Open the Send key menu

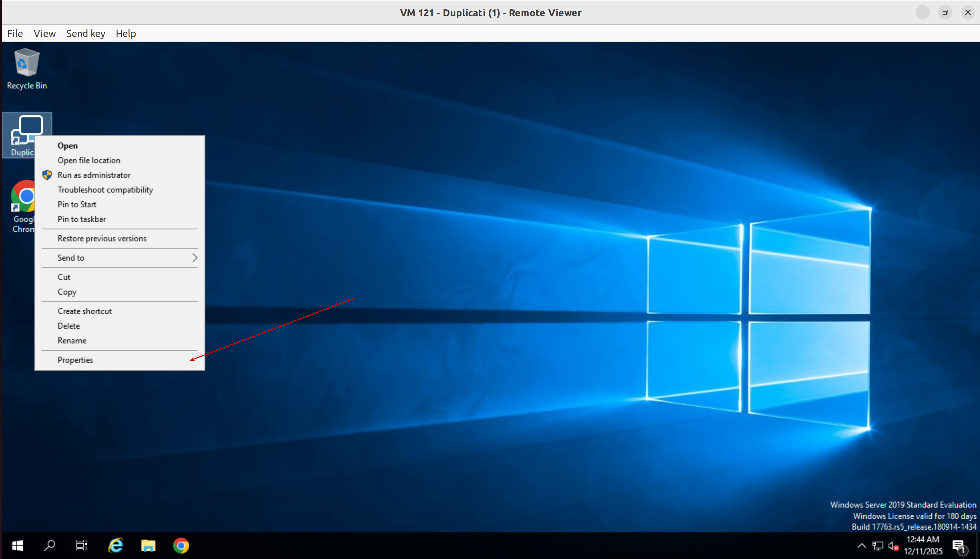[x=86, y=33]
